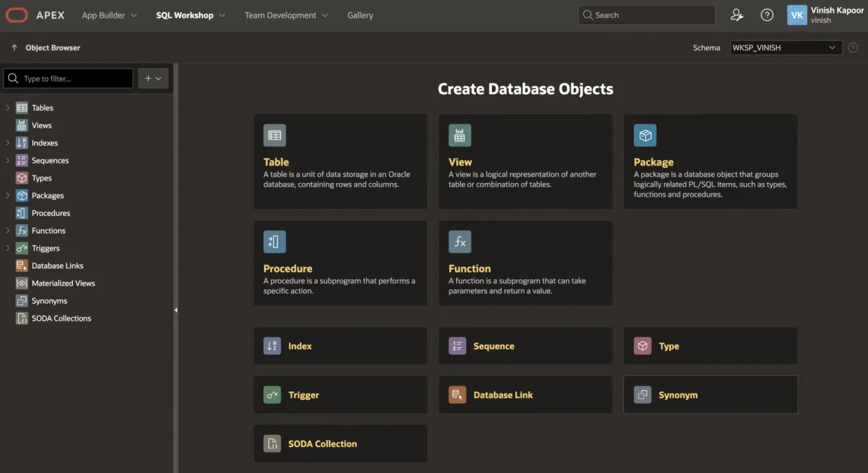Image resolution: width=868 pixels, height=473 pixels.
Task: Expand the Tables tree node
Action: tap(8, 108)
